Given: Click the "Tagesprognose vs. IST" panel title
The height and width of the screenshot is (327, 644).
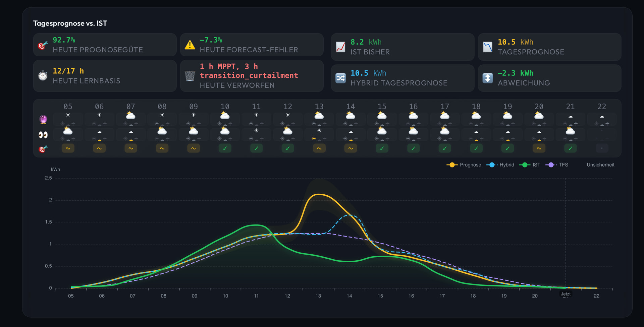Looking at the screenshot, I should click(x=70, y=23).
